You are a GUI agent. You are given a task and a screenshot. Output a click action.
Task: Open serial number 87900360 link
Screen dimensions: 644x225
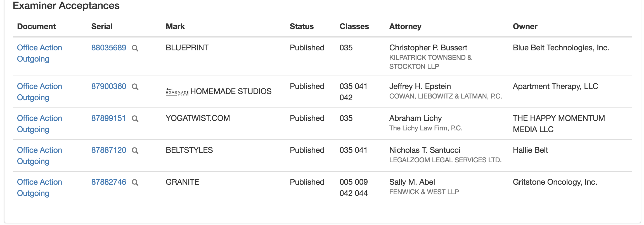pyautogui.click(x=109, y=86)
